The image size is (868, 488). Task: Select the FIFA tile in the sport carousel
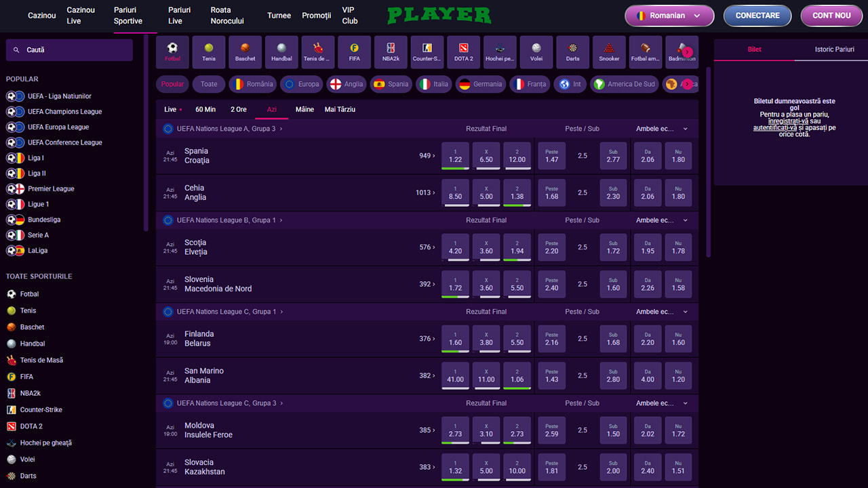(355, 52)
